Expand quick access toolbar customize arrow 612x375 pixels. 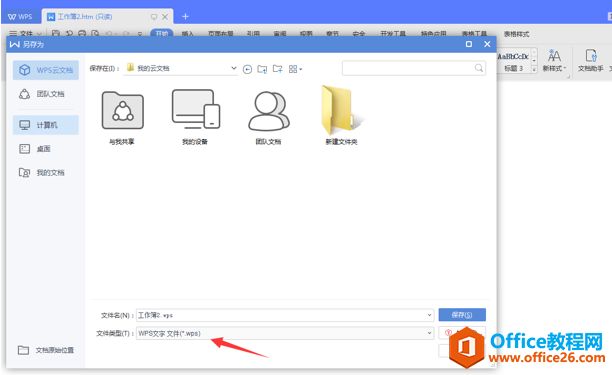[x=140, y=34]
